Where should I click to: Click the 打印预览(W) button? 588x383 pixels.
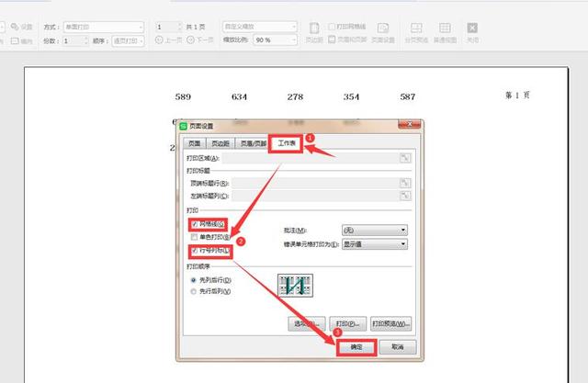point(390,323)
